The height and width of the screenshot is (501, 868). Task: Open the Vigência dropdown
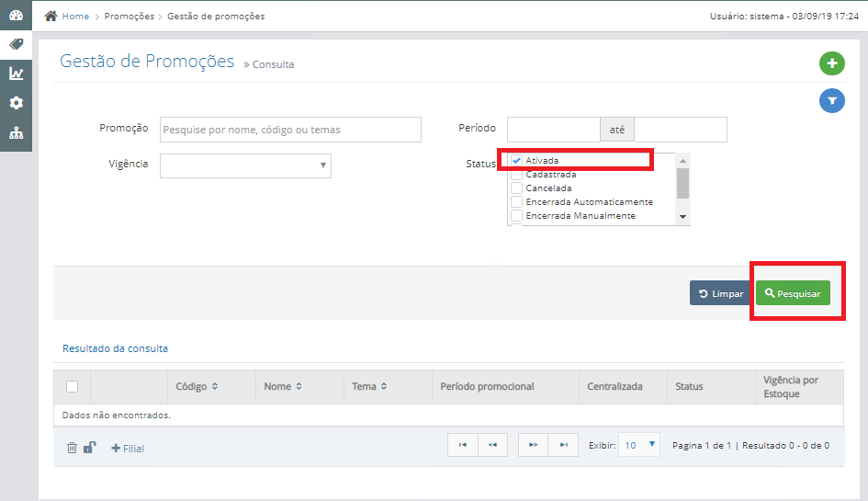coord(246,165)
